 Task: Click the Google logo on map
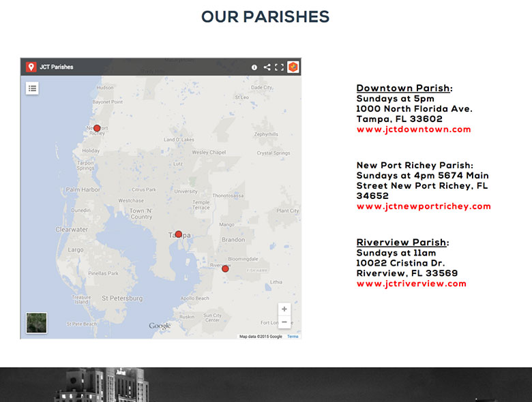[160, 326]
